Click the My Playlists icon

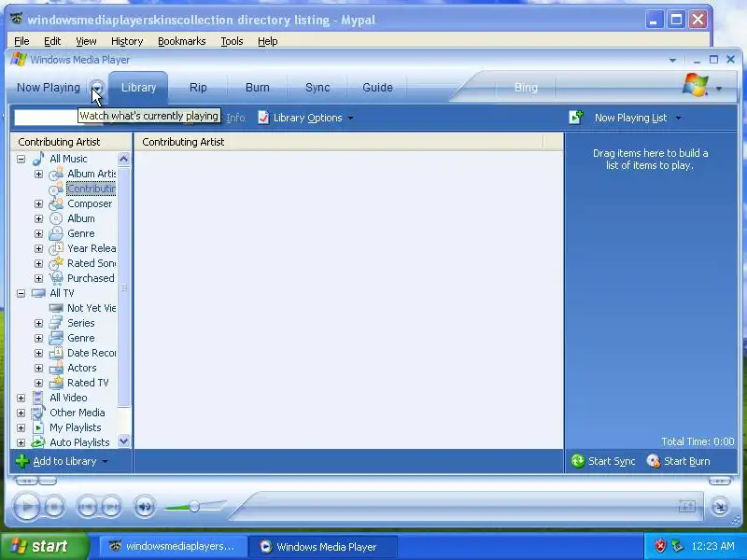click(x=38, y=427)
